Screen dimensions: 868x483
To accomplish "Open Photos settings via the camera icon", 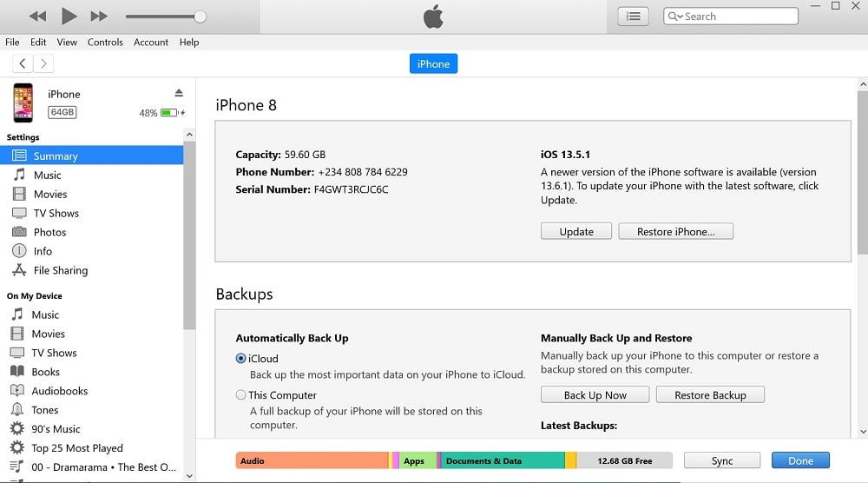I will click(x=19, y=232).
